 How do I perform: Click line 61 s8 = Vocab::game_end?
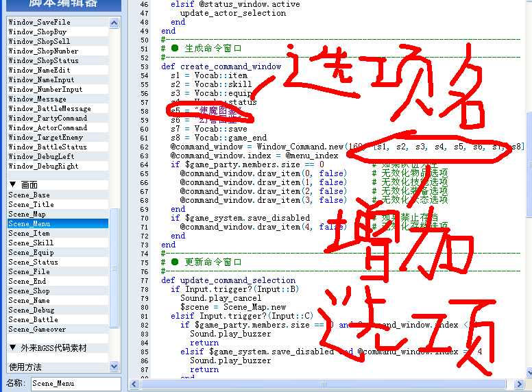219,138
